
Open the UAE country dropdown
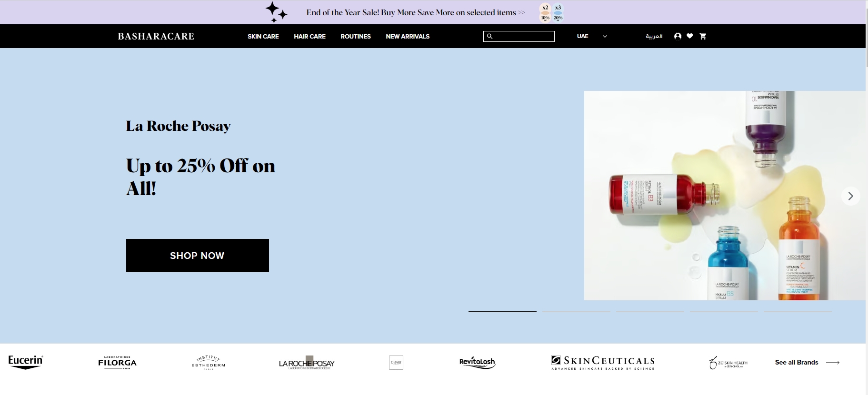pyautogui.click(x=592, y=36)
